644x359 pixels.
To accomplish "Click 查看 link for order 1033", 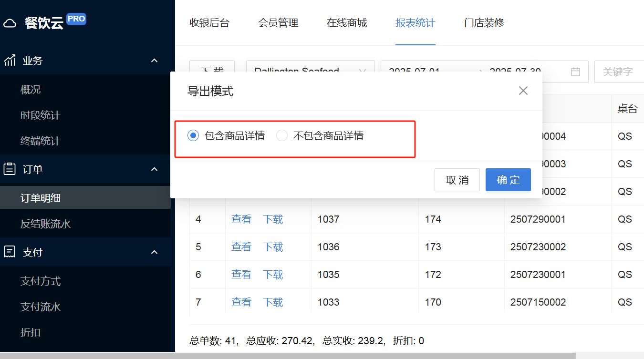I will click(241, 302).
